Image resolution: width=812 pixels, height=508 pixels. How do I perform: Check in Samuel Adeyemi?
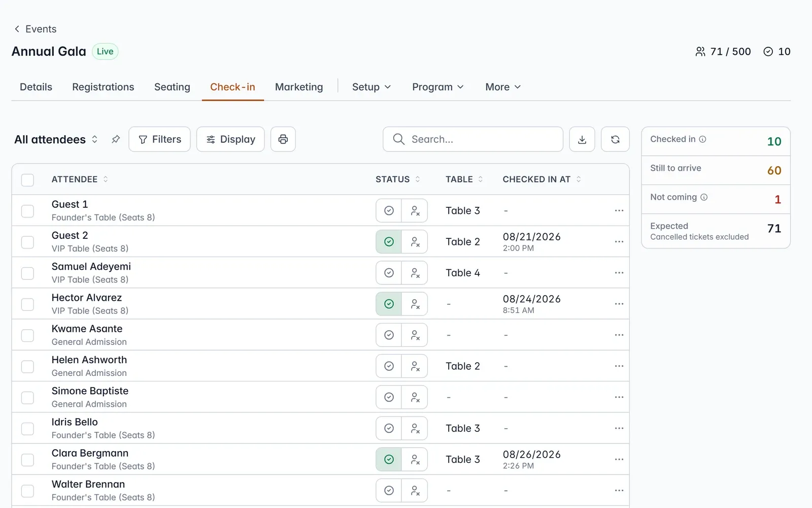point(389,273)
